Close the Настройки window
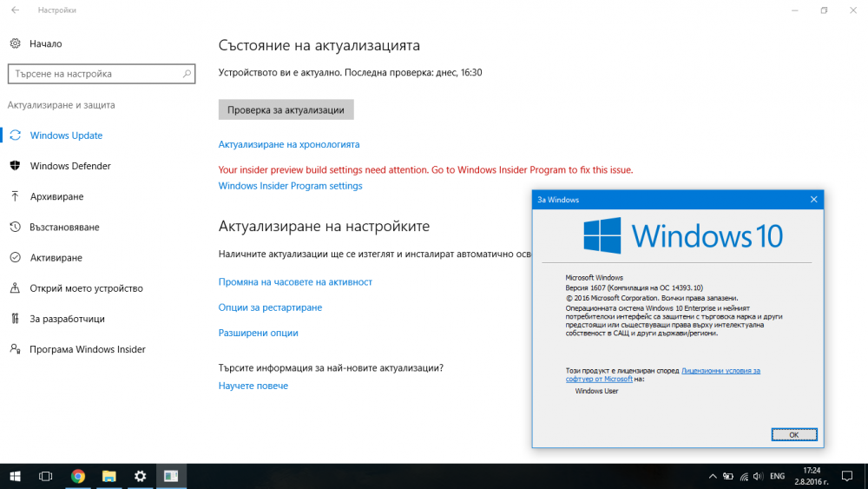 click(x=853, y=10)
